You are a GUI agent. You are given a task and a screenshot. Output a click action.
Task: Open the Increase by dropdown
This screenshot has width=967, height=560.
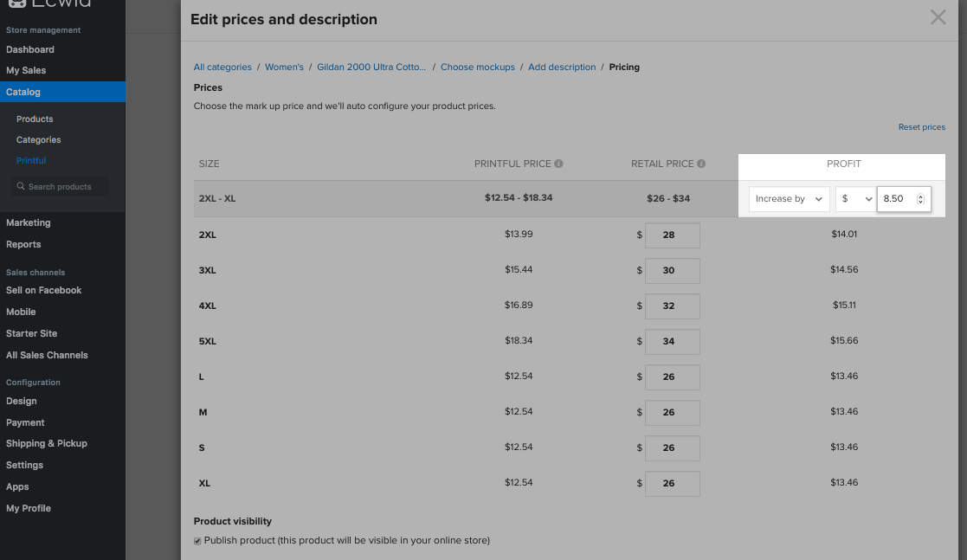[789, 198]
